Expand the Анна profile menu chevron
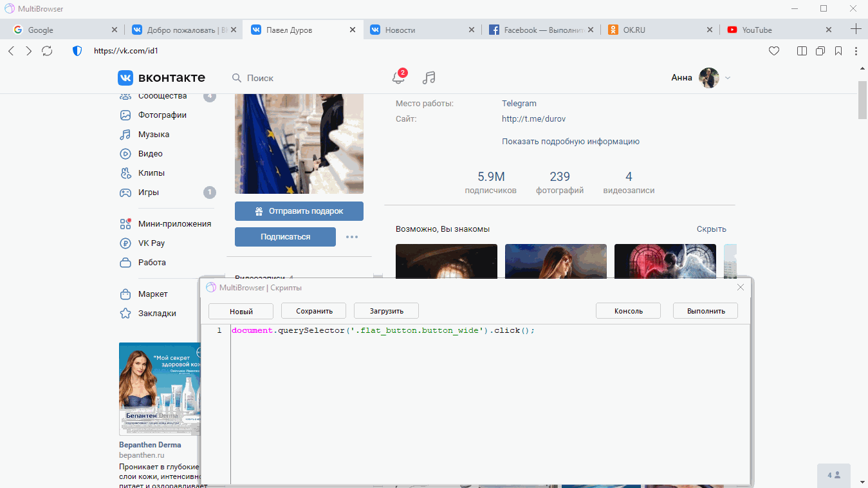 (x=727, y=77)
